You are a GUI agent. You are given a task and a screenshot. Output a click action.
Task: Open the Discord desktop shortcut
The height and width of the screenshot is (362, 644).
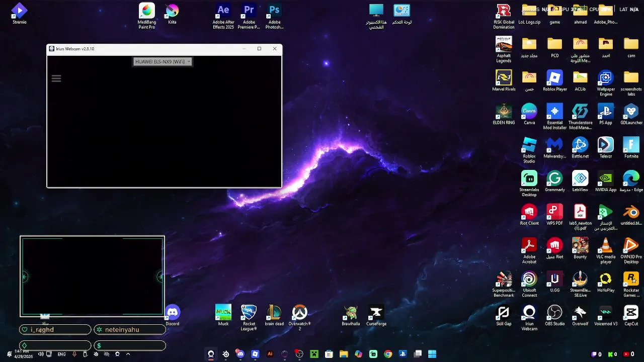[x=172, y=315]
